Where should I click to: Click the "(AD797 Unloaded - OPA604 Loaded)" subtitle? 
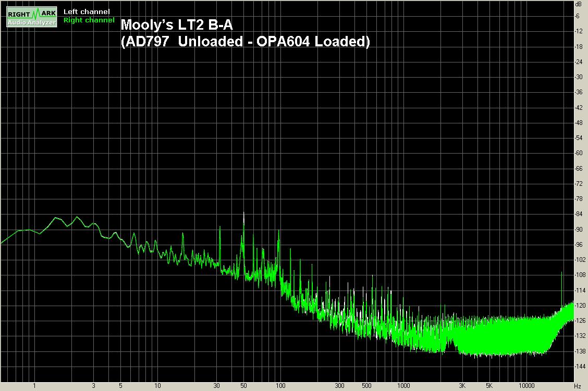pyautogui.click(x=245, y=41)
